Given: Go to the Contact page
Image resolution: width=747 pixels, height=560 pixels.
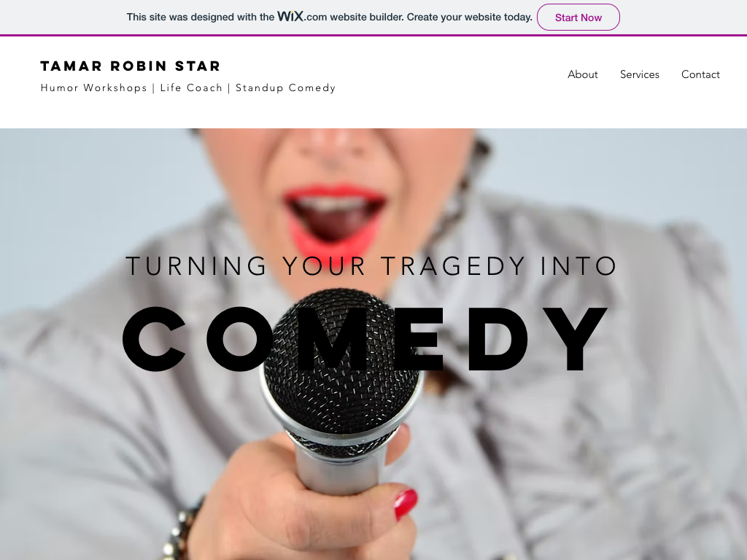Looking at the screenshot, I should 700,74.
